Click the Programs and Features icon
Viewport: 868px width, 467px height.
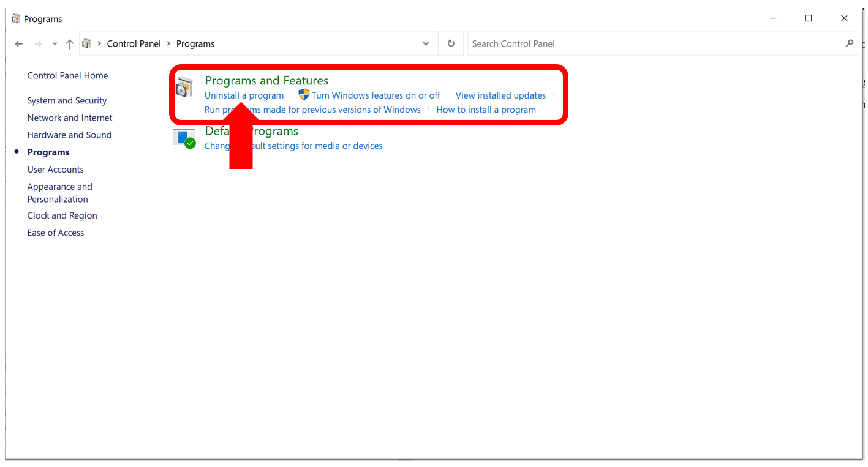(185, 87)
